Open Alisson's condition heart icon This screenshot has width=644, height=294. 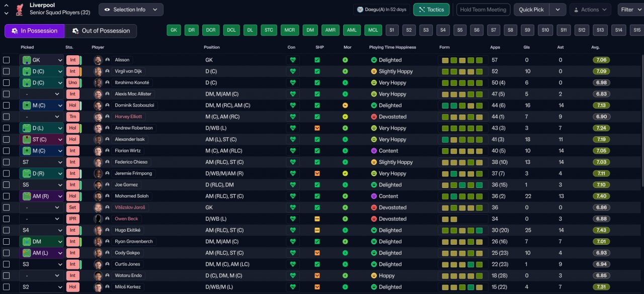click(x=292, y=60)
